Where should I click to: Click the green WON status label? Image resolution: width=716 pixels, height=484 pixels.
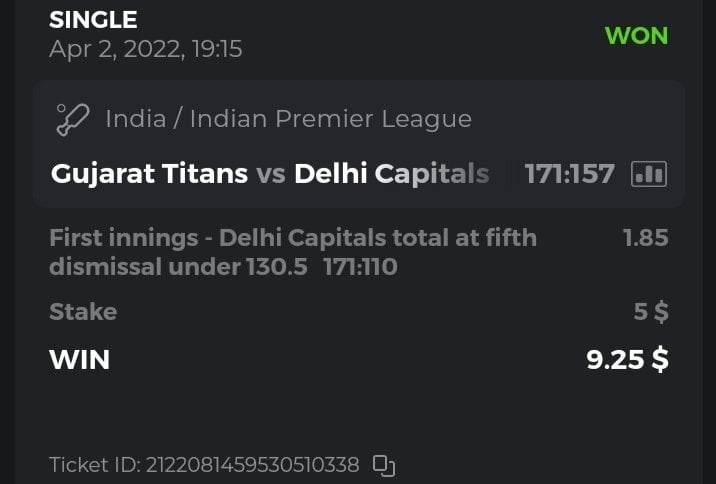point(636,35)
